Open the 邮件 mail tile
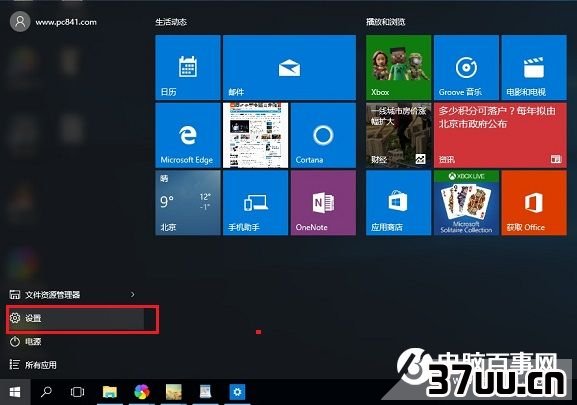This screenshot has height=405, width=577. (289, 67)
